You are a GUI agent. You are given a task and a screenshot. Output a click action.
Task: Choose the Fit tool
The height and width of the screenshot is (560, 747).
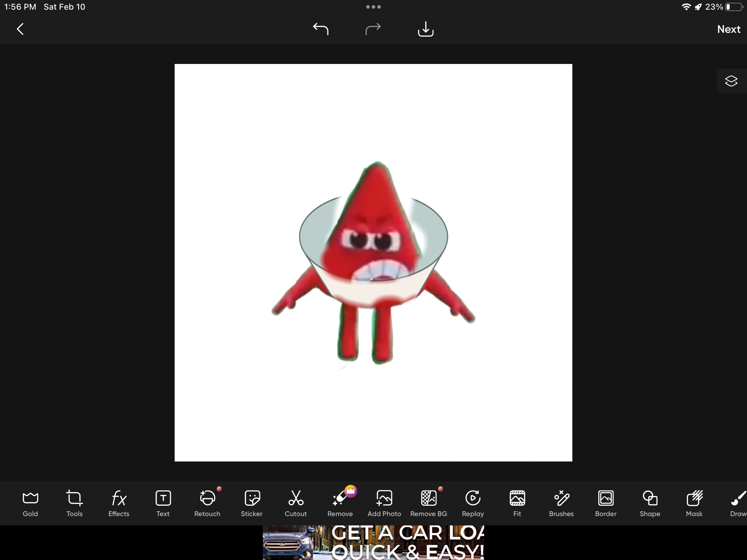click(x=517, y=503)
